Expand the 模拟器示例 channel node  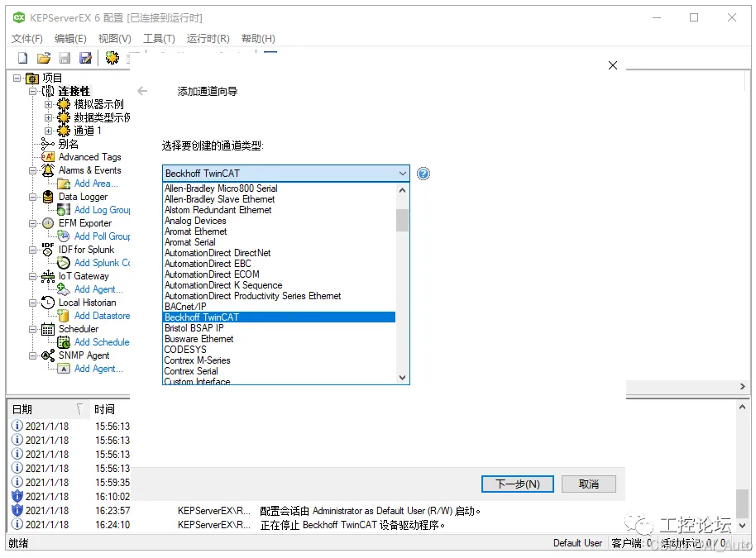tap(48, 104)
